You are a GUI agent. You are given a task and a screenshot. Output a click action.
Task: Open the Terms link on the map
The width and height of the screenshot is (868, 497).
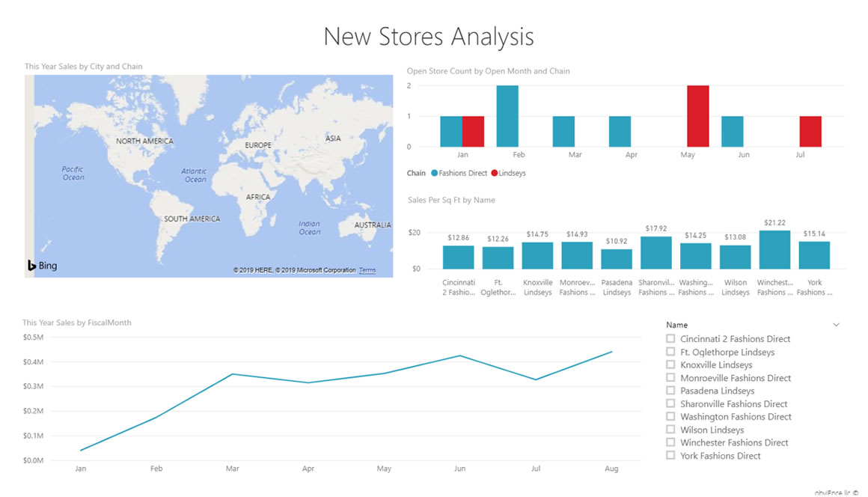[367, 270]
